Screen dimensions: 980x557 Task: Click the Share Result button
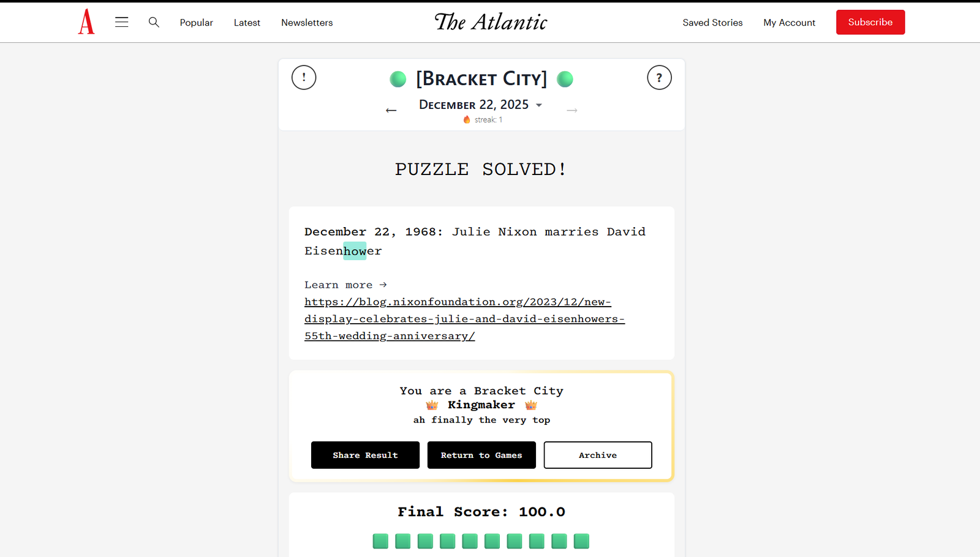(x=365, y=455)
